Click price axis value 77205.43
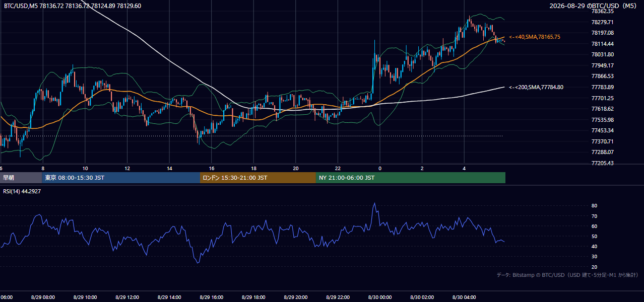Screen dimensions: 644x302 [602, 163]
